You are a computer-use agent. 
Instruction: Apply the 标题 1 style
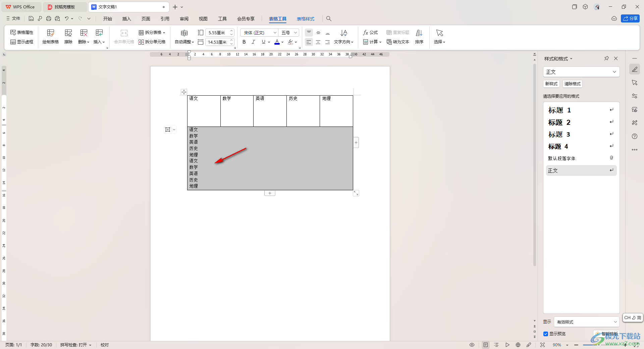[581, 110]
